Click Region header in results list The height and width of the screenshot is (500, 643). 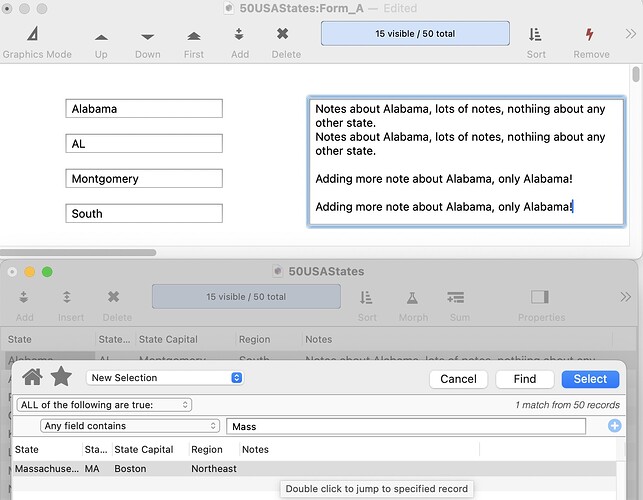[x=207, y=450]
